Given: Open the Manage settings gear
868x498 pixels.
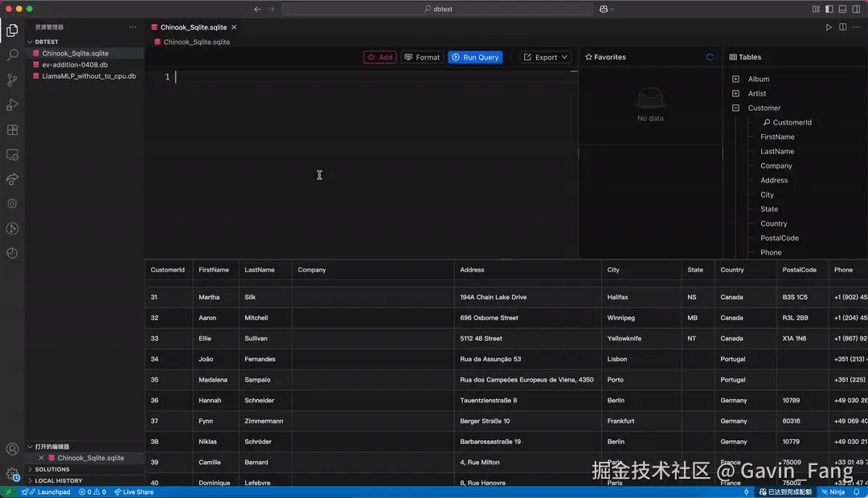Looking at the screenshot, I should coord(12,474).
